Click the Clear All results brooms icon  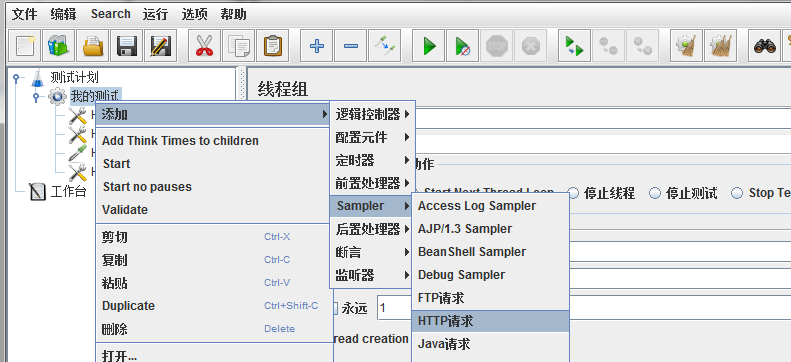721,46
